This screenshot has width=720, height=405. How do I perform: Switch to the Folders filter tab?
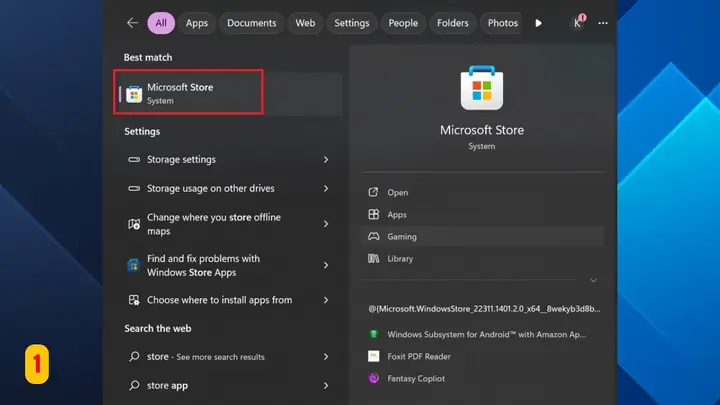pyautogui.click(x=452, y=23)
